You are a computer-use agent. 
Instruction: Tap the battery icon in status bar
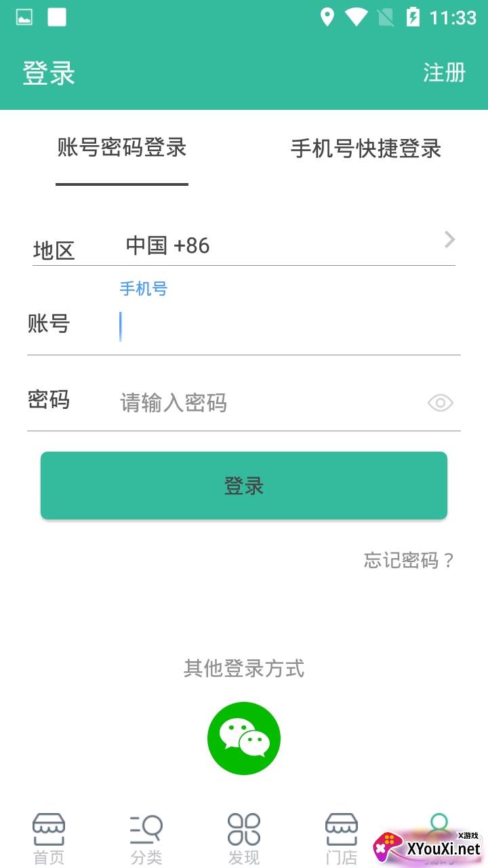413,18
